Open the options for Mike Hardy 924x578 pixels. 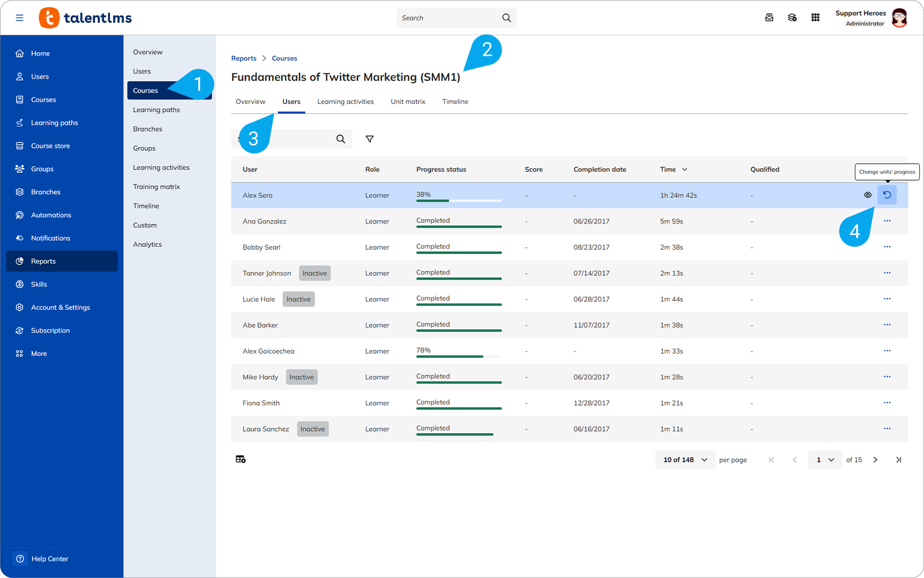click(887, 377)
